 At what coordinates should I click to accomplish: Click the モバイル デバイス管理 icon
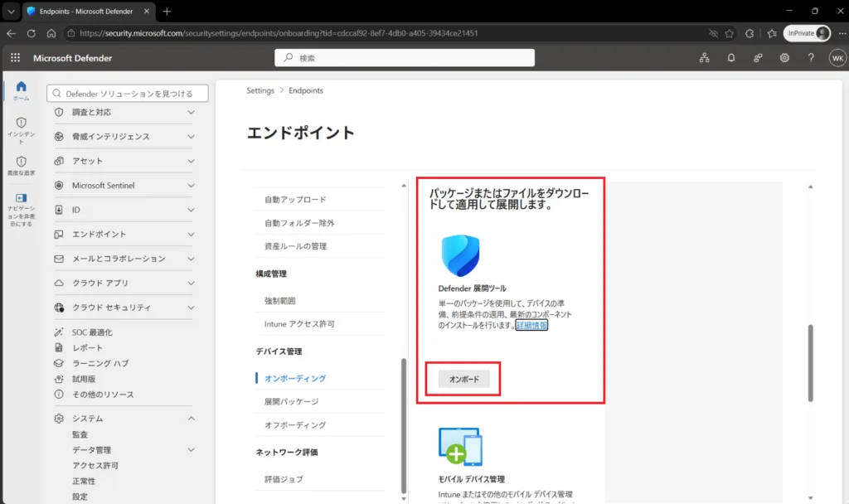pyautogui.click(x=460, y=447)
